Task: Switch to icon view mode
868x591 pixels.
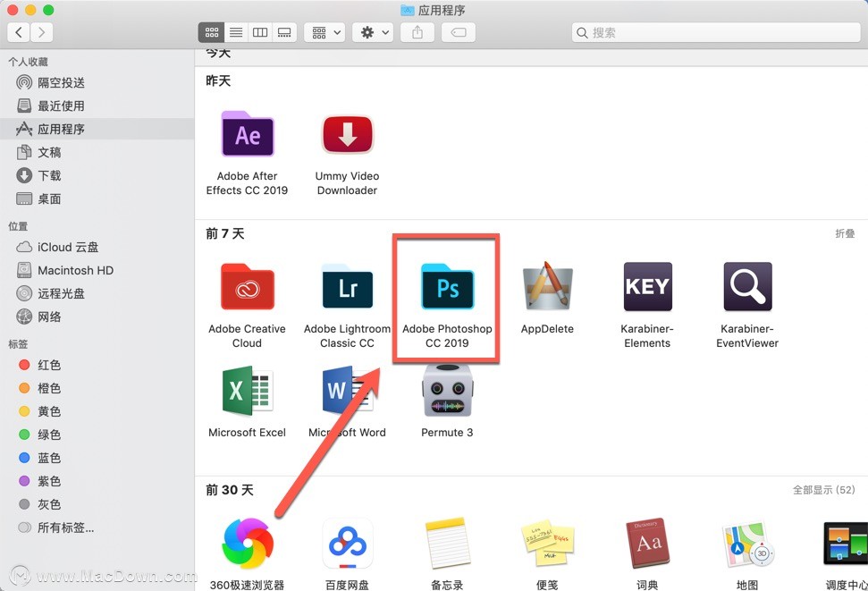Action: click(x=212, y=32)
